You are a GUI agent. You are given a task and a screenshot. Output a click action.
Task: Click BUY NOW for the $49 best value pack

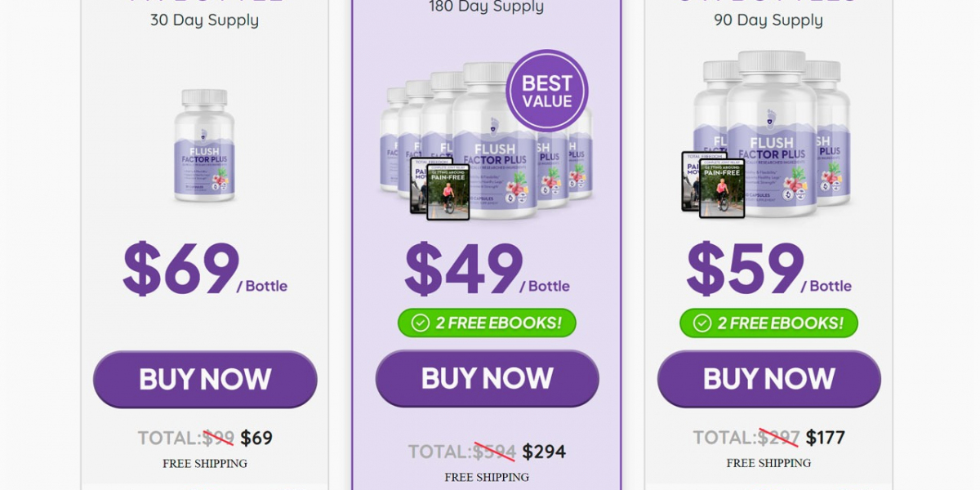point(488,379)
